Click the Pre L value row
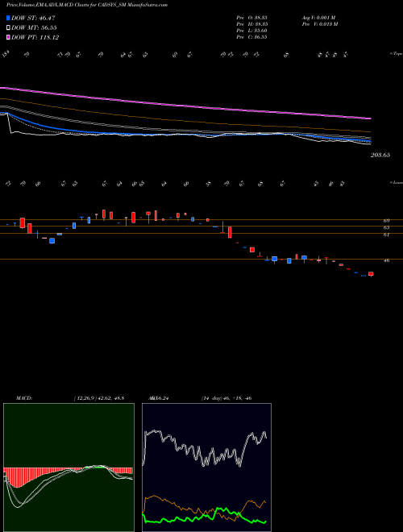Image resolution: width=403 pixels, height=532 pixels. click(x=251, y=31)
